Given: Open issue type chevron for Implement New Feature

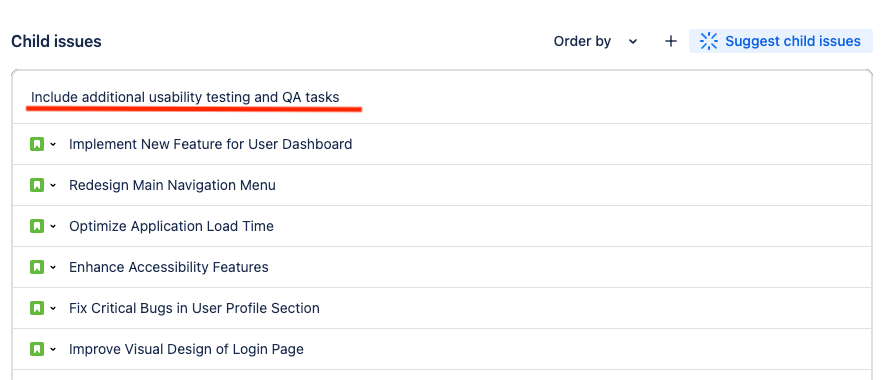Looking at the screenshot, I should click(53, 144).
